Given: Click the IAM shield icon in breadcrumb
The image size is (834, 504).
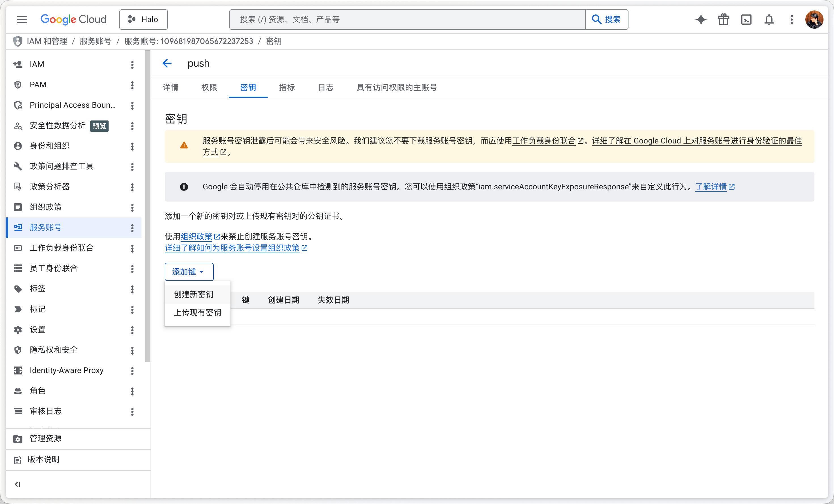Looking at the screenshot, I should pos(18,41).
